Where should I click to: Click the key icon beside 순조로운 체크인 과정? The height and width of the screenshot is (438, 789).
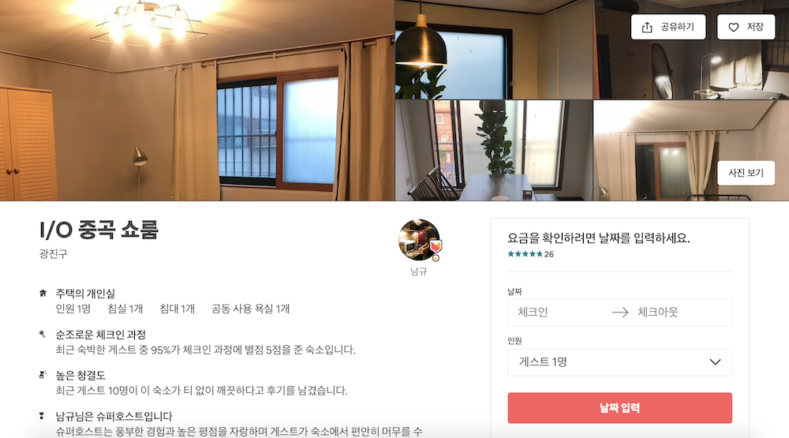tap(42, 334)
